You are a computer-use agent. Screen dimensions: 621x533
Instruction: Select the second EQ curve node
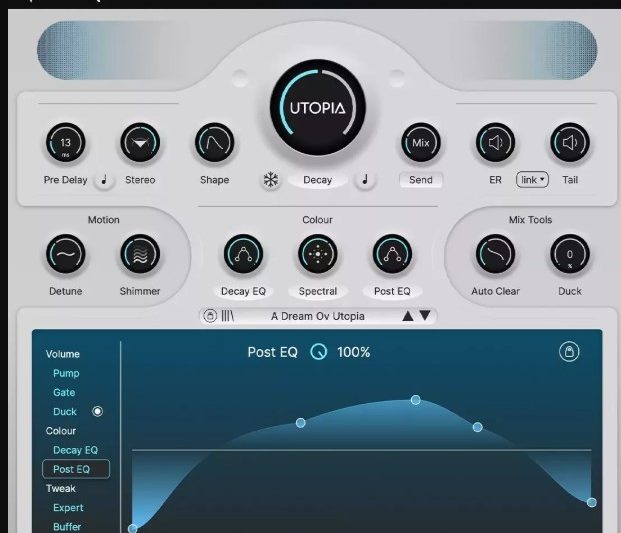pyautogui.click(x=301, y=423)
